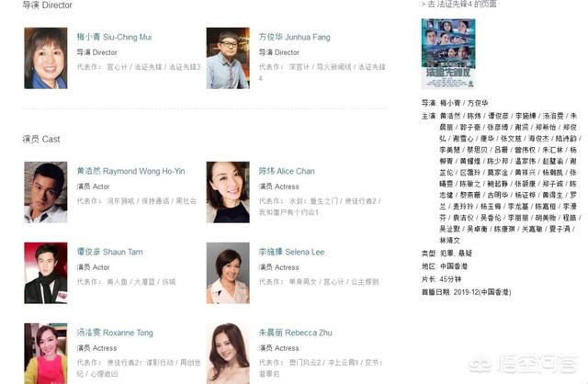
Task: Open Raymond Wong headshot thumbnail
Action: tap(46, 192)
